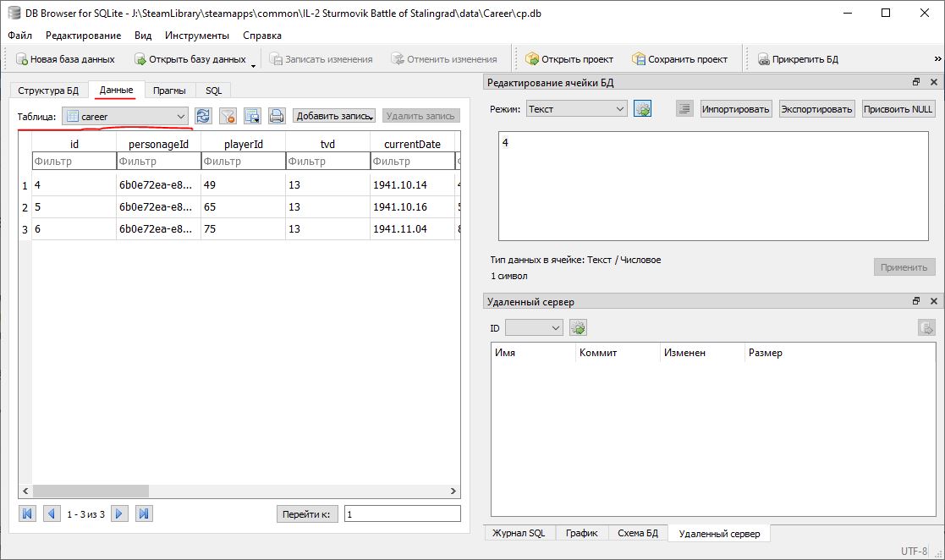Image resolution: width=945 pixels, height=560 pixels.
Task: Switch to Данные tab
Action: pos(116,90)
